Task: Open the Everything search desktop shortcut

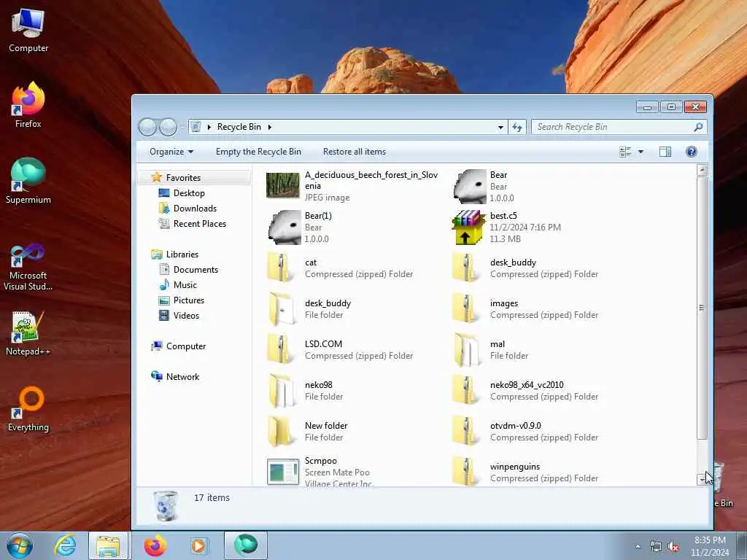Action: 28,408
